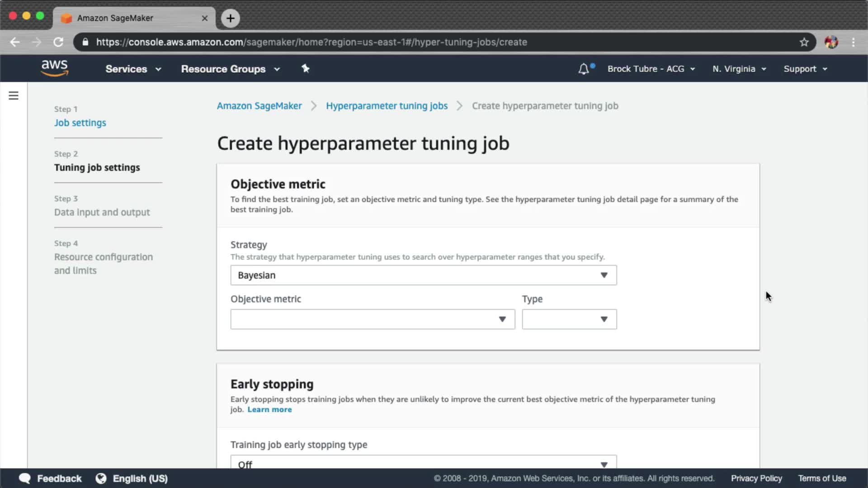Open early stopping type dropdown showing Off
The width and height of the screenshot is (868, 488).
pyautogui.click(x=423, y=464)
